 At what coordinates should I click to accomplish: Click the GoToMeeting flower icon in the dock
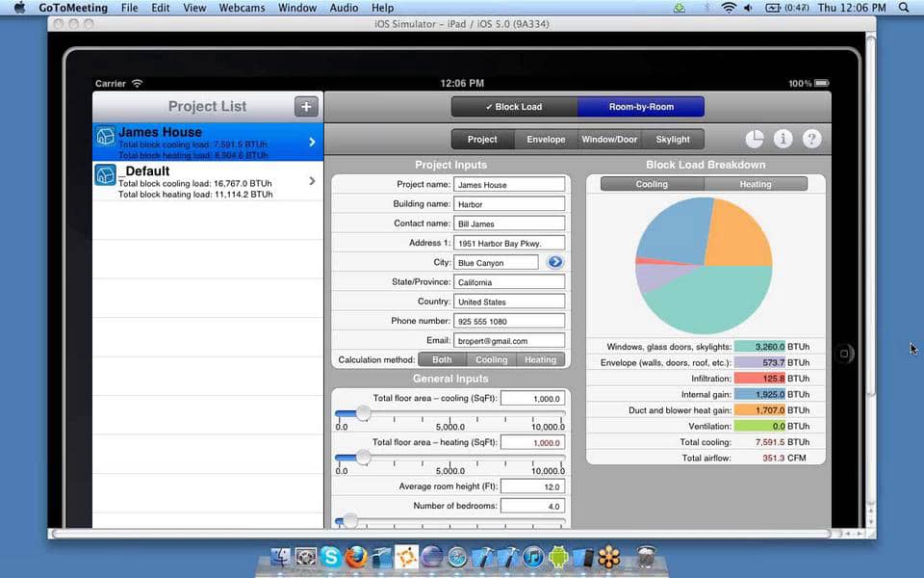[609, 557]
